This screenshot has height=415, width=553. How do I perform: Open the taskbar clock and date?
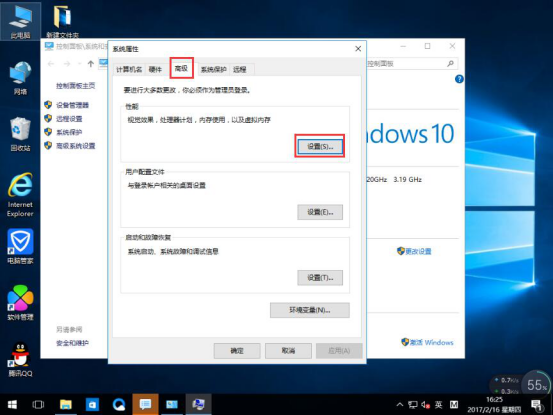494,404
